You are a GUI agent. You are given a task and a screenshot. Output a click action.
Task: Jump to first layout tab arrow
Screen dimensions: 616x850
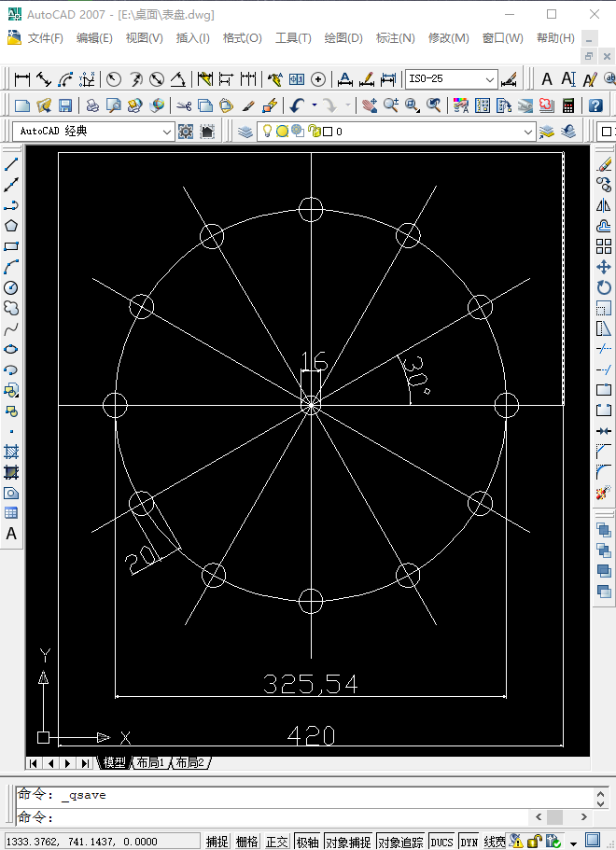pos(34,763)
